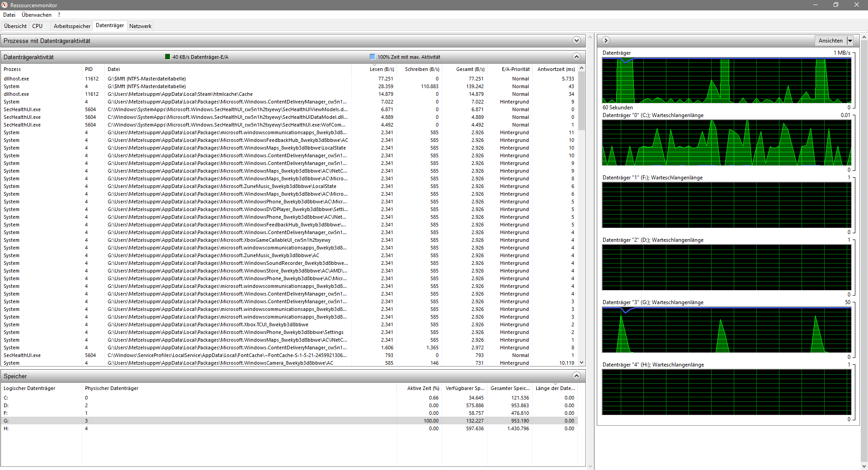Select logical drive F: row
868x470 pixels.
tap(289, 413)
